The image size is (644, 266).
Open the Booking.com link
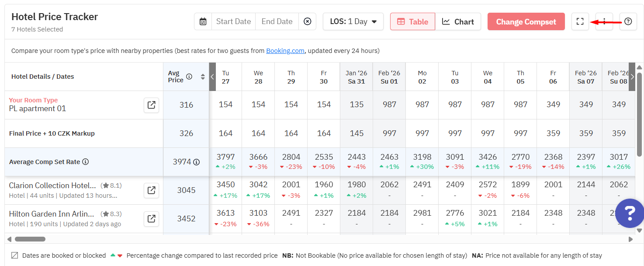(x=285, y=51)
